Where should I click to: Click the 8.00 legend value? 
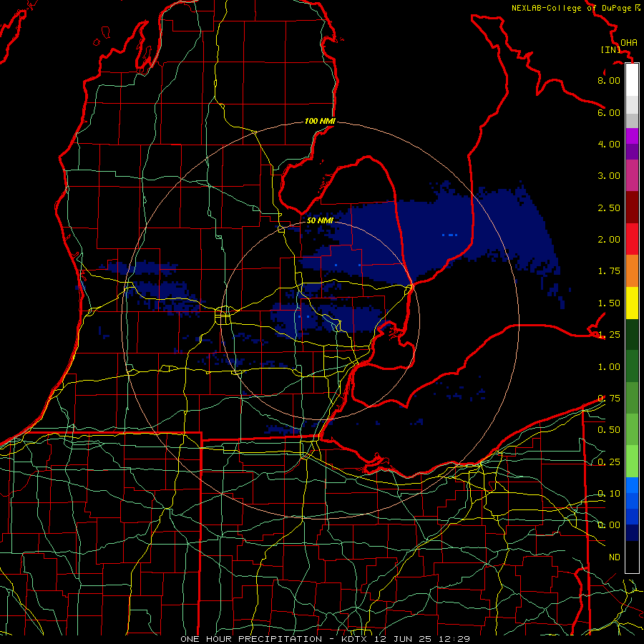tap(609, 80)
